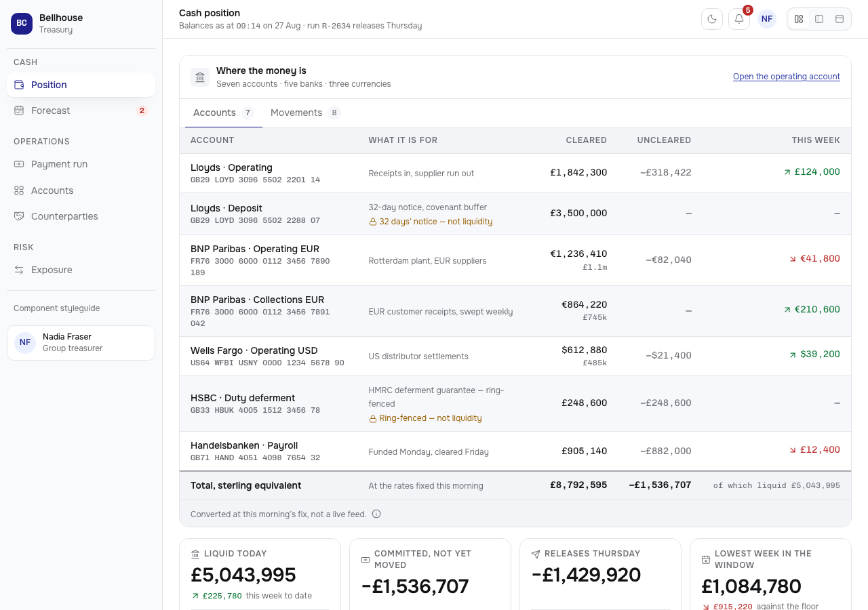Click the info icon next to morning's fix note
The width and height of the screenshot is (868, 610).
[376, 514]
